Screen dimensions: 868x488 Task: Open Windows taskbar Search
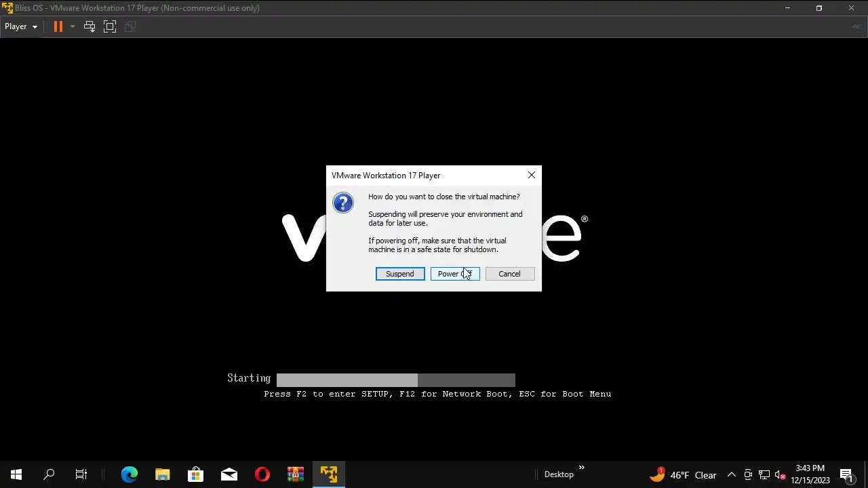click(49, 474)
